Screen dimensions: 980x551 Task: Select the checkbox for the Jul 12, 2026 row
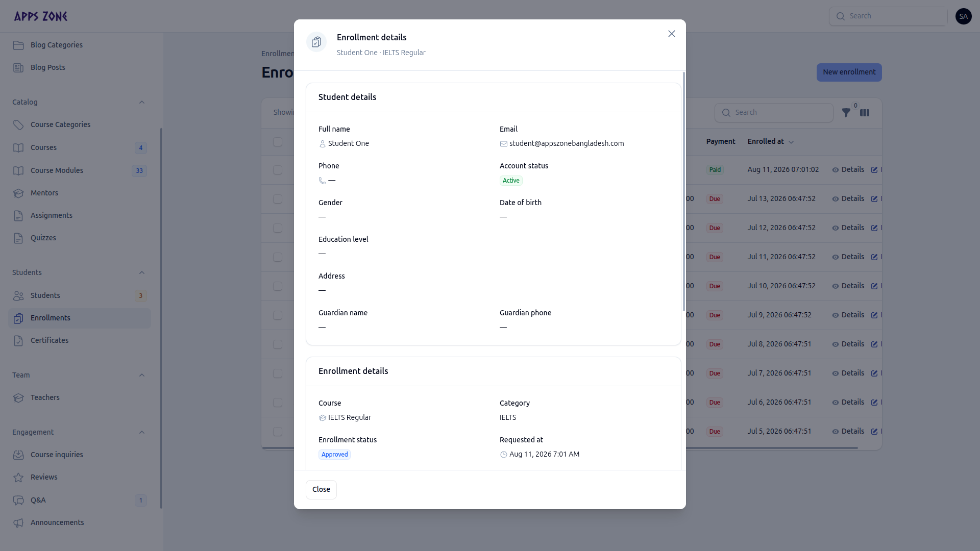coord(278,228)
